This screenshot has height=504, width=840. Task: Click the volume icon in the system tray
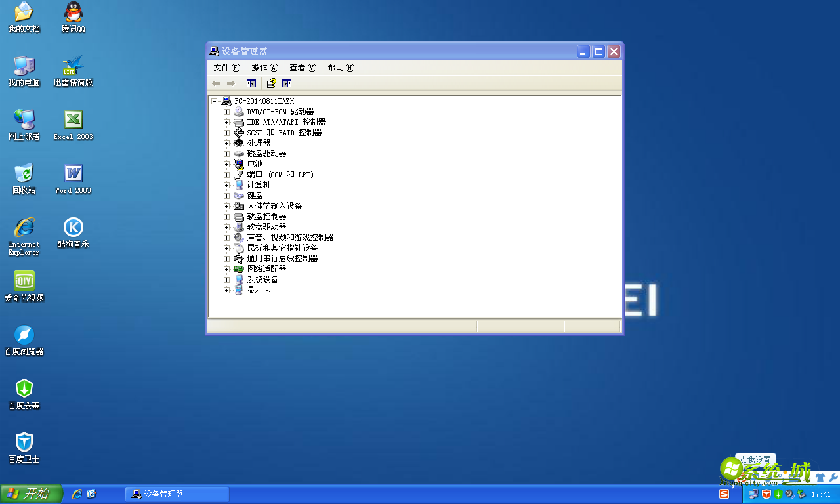click(x=789, y=494)
